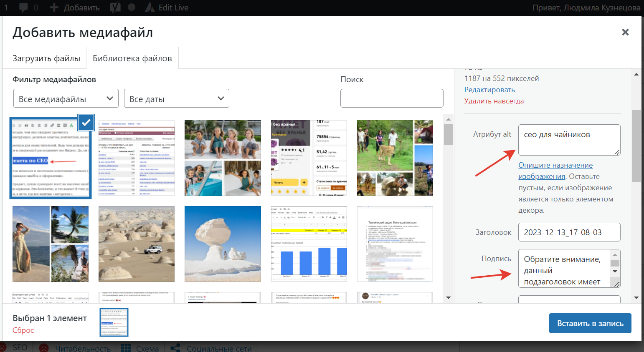Image resolution: width=644 pixels, height=352 pixels.
Task: Click the Социальные сети share icon
Action: pyautogui.click(x=175, y=348)
